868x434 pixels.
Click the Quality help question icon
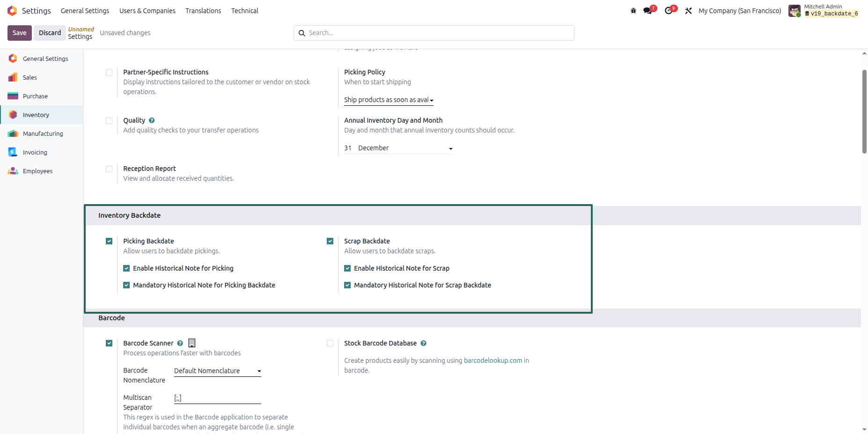pyautogui.click(x=152, y=120)
